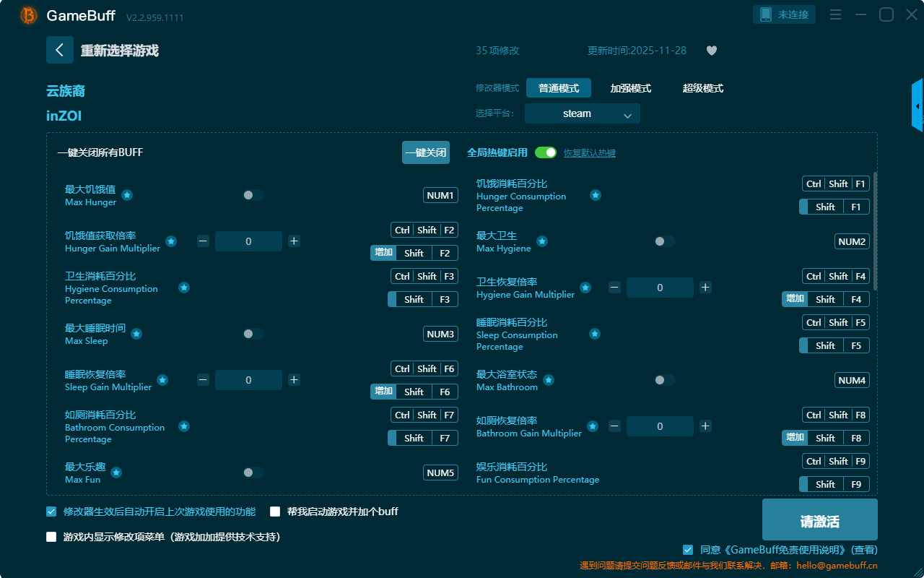Switch to 超级模式 super mode tab
The image size is (924, 578).
[702, 88]
